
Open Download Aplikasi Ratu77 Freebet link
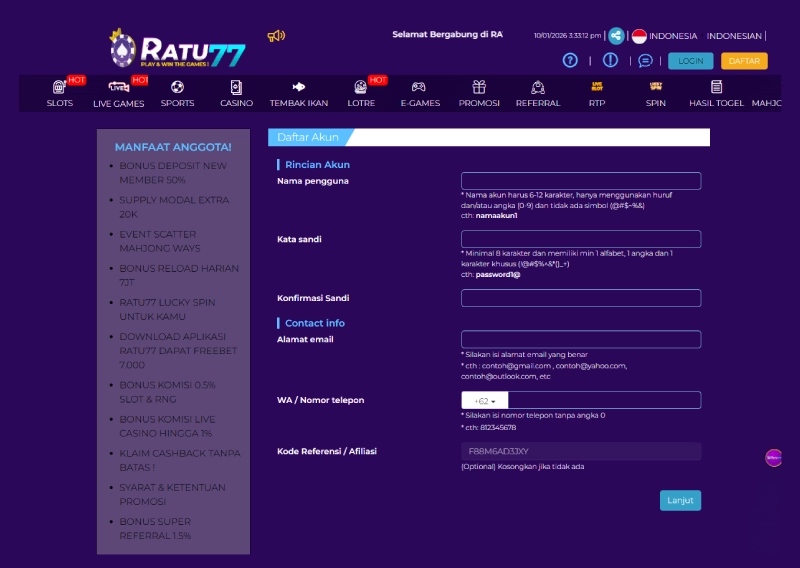pyautogui.click(x=178, y=351)
